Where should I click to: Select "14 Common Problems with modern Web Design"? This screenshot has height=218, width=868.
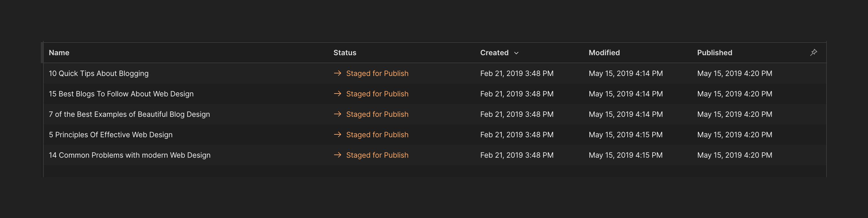129,155
